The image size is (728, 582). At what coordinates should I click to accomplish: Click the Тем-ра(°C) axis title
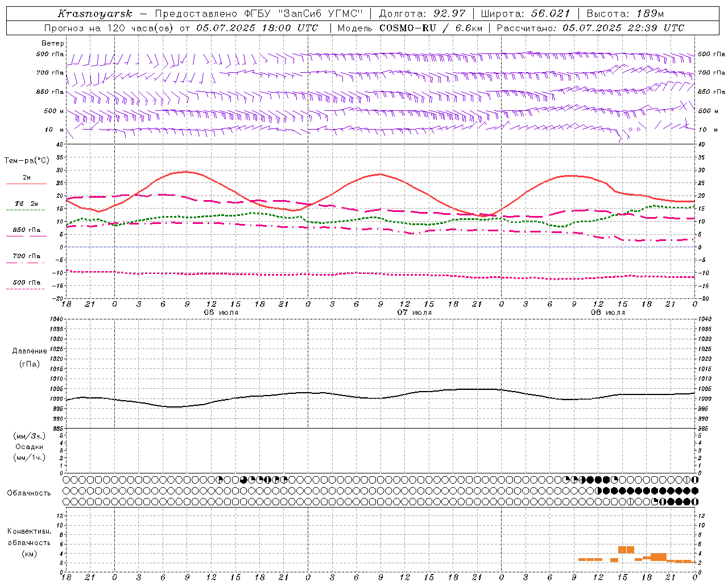coord(27,161)
